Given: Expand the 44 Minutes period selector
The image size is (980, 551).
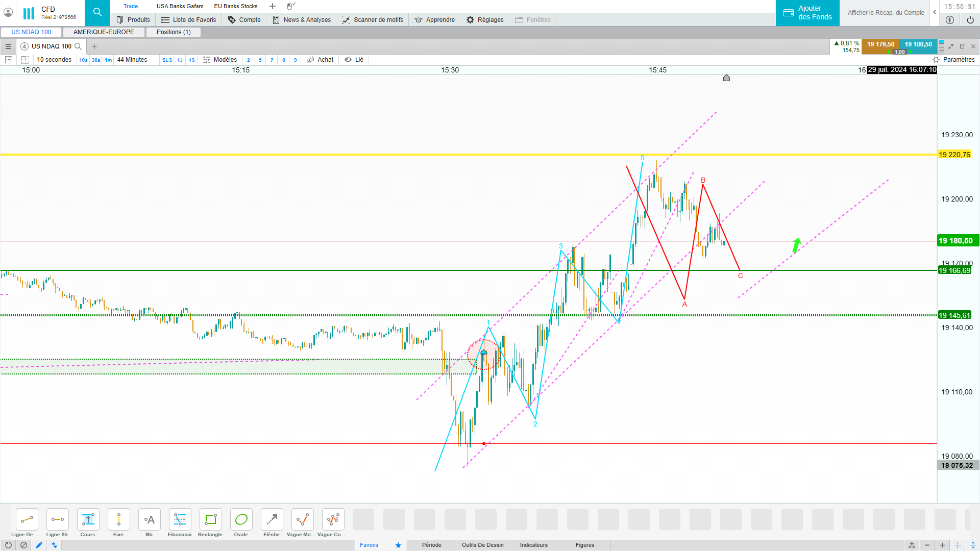Looking at the screenshot, I should coord(132,60).
